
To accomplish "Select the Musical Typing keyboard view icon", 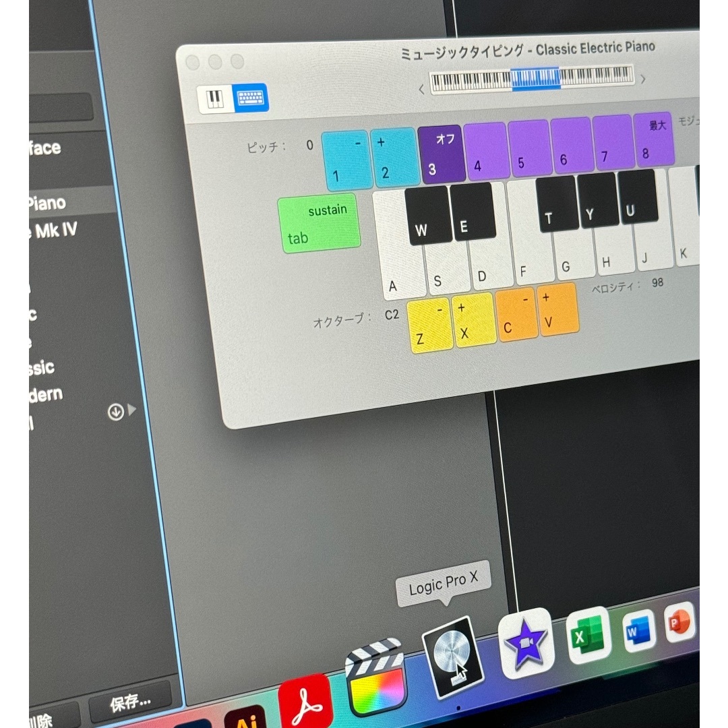I will pos(250,98).
